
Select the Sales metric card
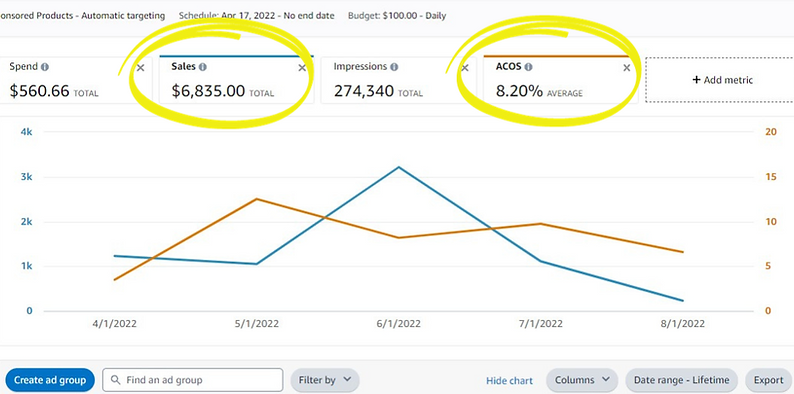coord(236,80)
